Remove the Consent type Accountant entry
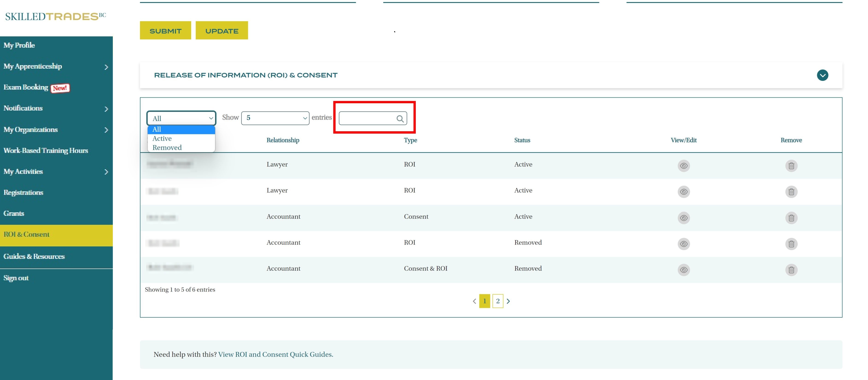This screenshot has width=868, height=380. pos(791,218)
